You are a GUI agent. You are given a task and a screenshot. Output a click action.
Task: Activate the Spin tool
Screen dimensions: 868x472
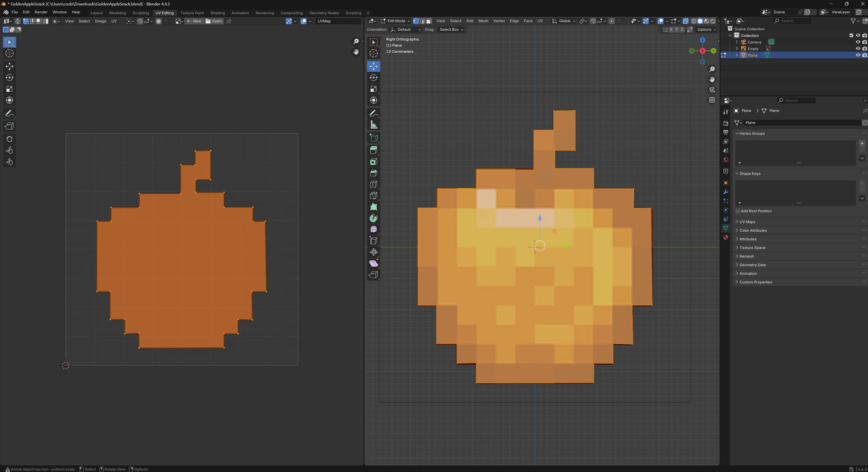[x=373, y=218]
